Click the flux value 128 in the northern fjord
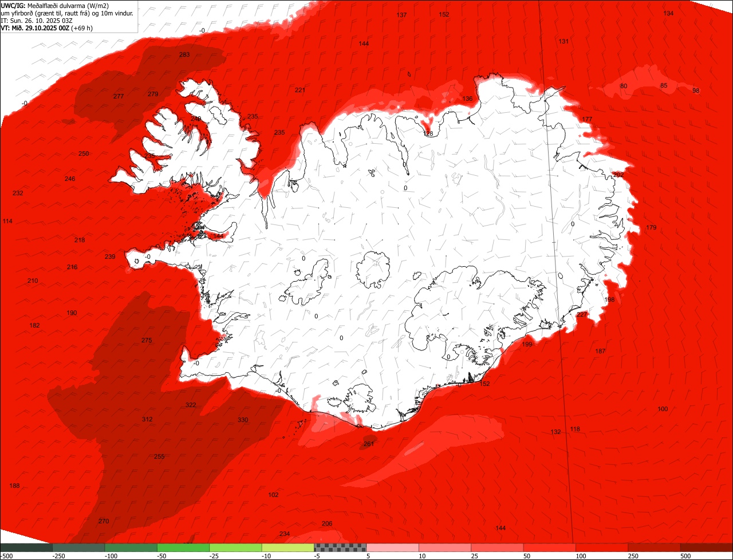The height and width of the screenshot is (560, 733). pyautogui.click(x=428, y=133)
